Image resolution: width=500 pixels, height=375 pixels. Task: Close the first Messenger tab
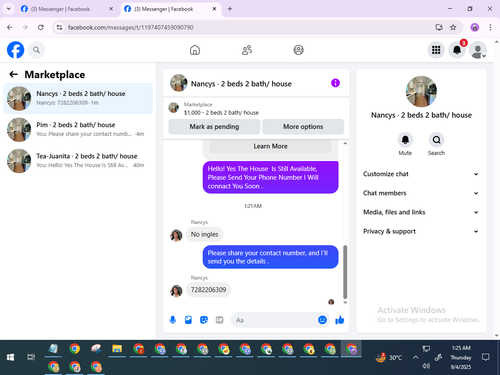[x=111, y=9]
